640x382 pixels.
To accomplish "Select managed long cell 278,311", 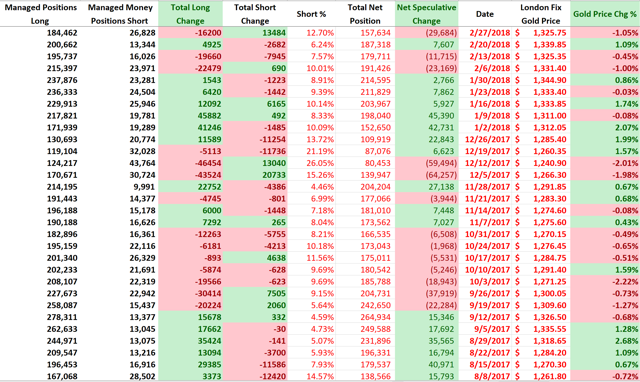I will coord(40,317).
